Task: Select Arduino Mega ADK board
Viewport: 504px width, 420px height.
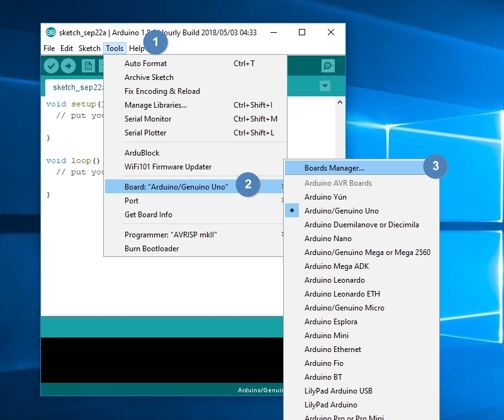Action: (362, 266)
